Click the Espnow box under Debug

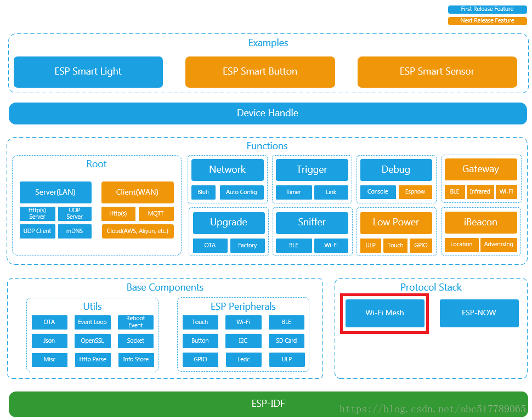pos(415,192)
